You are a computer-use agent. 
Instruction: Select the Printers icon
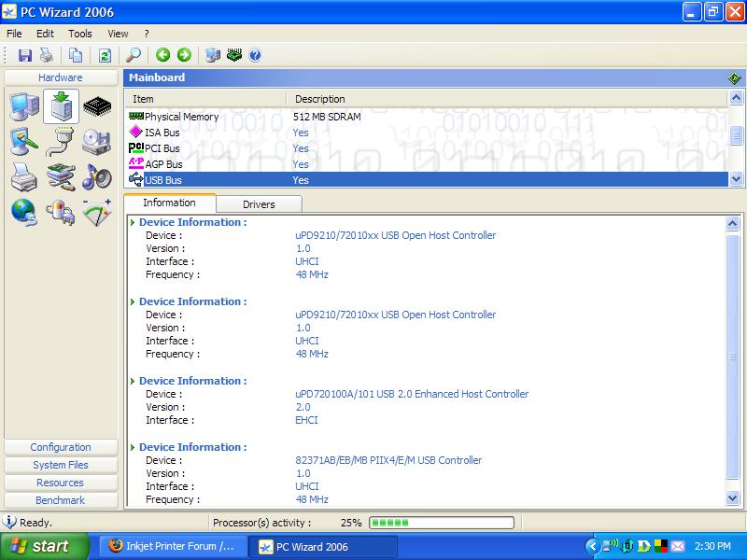click(x=24, y=177)
